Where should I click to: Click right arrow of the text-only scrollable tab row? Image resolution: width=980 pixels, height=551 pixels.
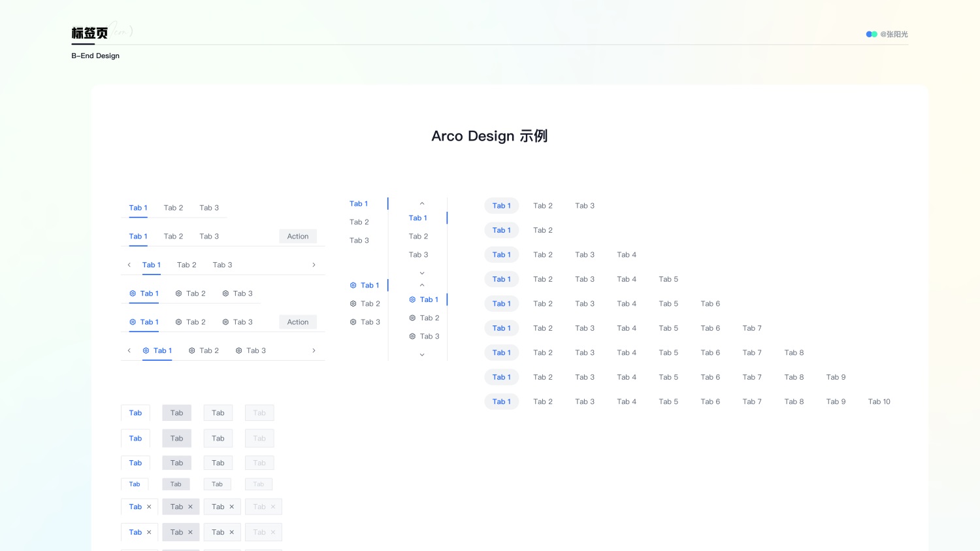tap(314, 265)
